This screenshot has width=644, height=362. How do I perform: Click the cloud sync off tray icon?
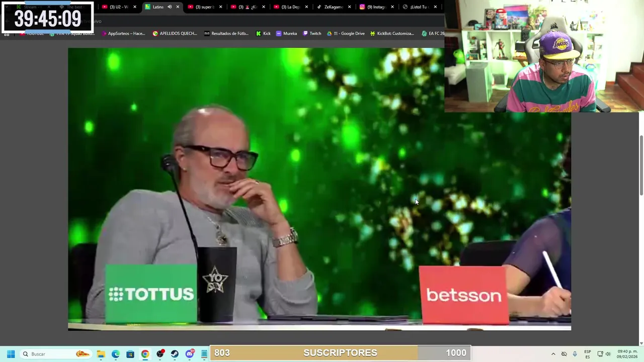tap(564, 354)
